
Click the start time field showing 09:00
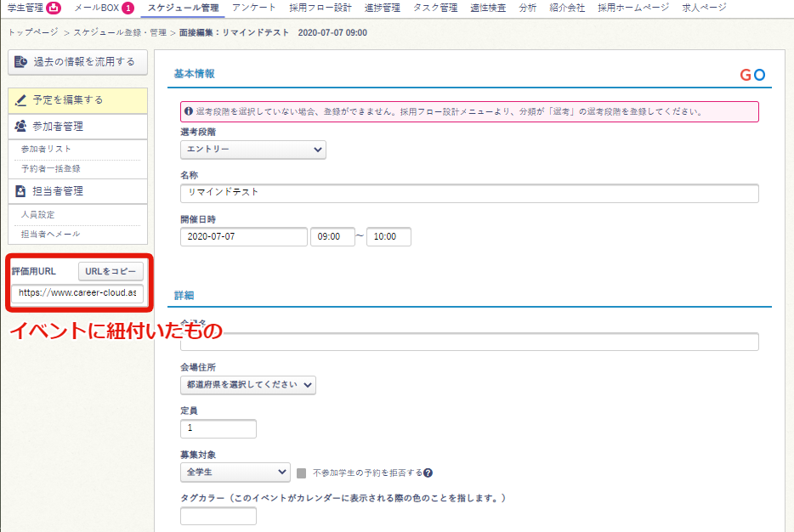(332, 237)
